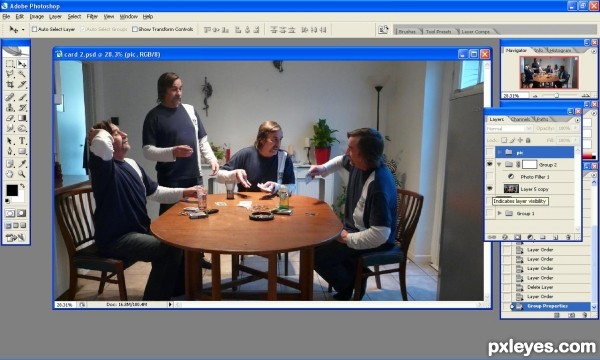The width and height of the screenshot is (600, 360).
Task: Select the Crop tool
Action: (x=10, y=84)
